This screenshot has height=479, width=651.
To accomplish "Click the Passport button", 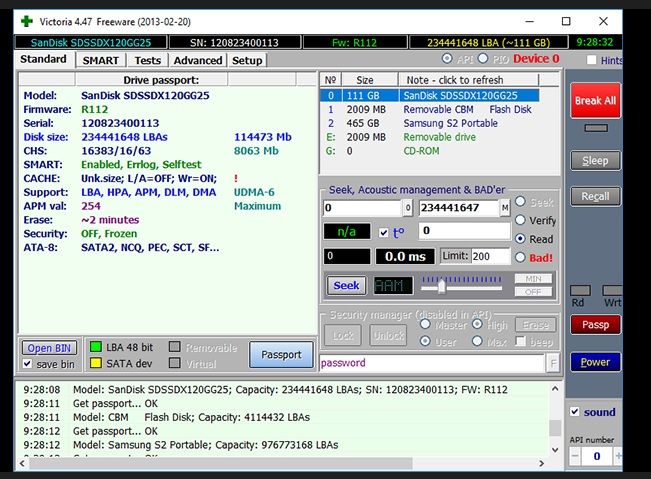I will 281,354.
